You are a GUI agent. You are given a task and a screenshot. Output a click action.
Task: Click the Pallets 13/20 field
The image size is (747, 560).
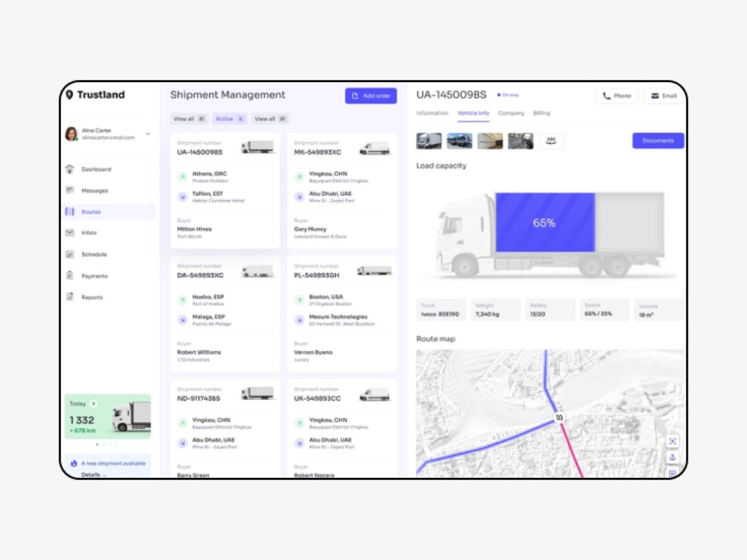click(550, 310)
